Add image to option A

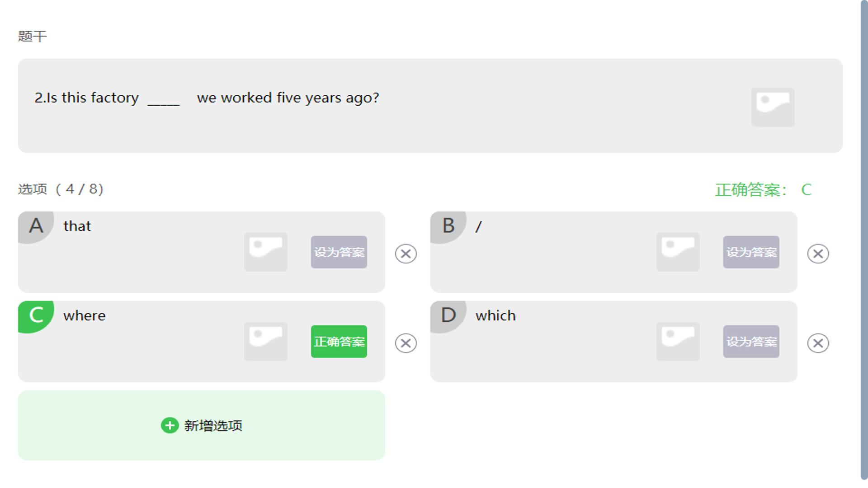point(266,252)
